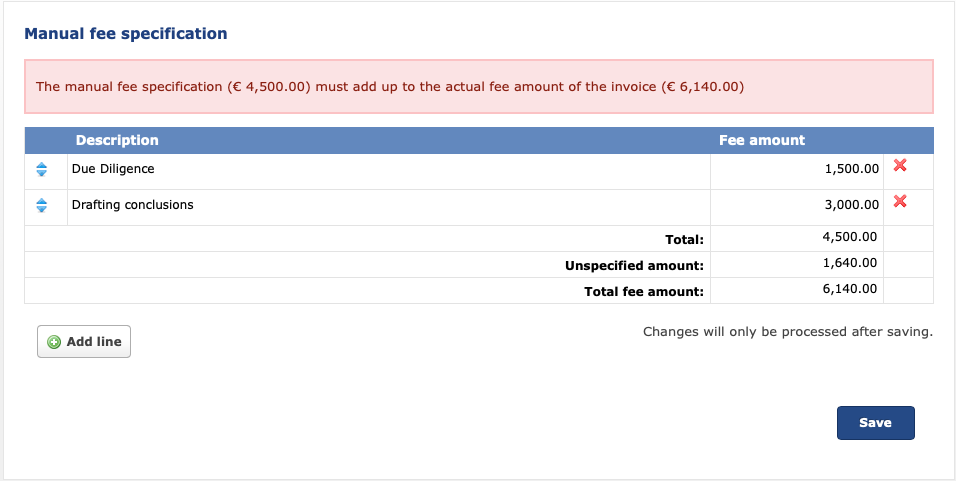Screen dimensions: 956x481
Task: Click the Manual fee specification heading
Action: (x=126, y=34)
